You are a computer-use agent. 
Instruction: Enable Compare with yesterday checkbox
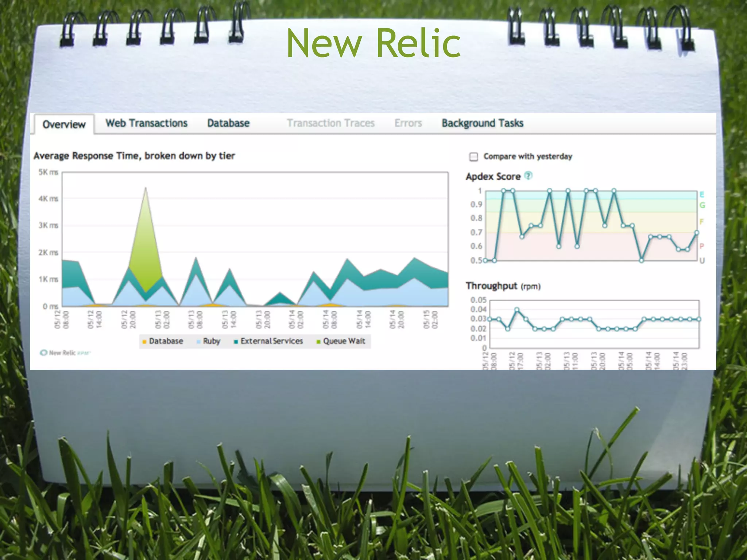[473, 157]
